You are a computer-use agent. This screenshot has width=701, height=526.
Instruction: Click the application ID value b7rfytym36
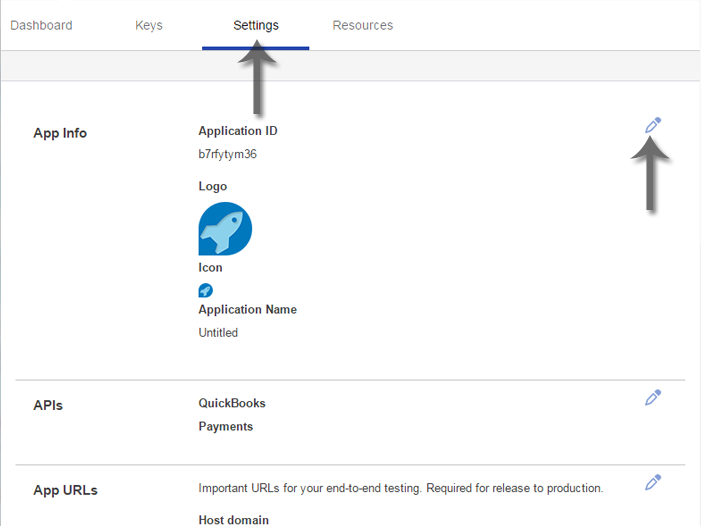(x=230, y=154)
